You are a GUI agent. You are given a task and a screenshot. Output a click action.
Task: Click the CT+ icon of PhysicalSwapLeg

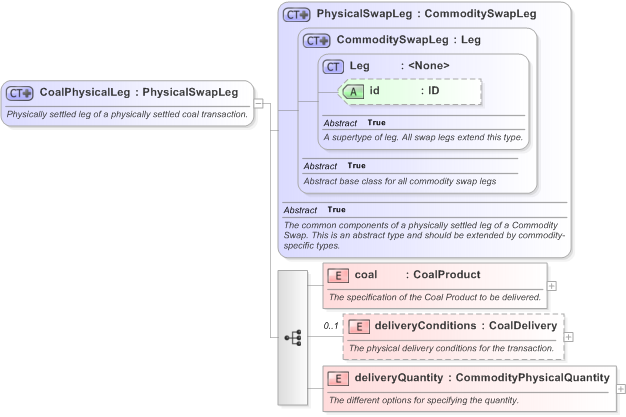(x=297, y=15)
